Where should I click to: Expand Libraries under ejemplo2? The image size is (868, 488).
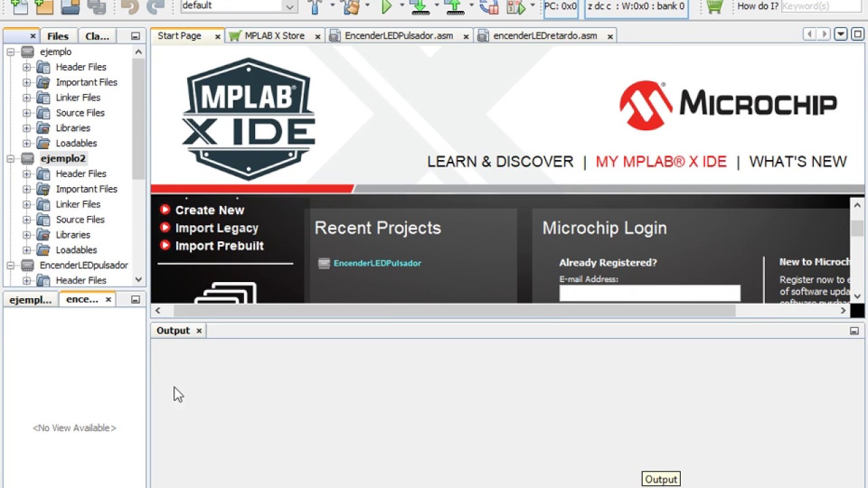[x=27, y=235]
